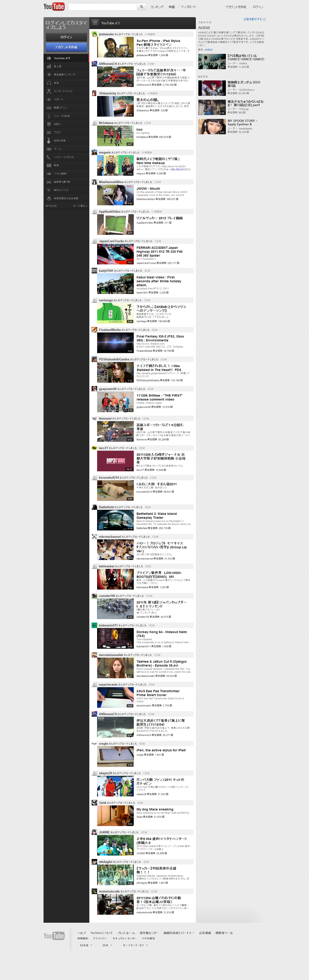Screen dimensions: 309x980
Task: Open the koo soccer video thumbnail
Action: tap(115, 136)
